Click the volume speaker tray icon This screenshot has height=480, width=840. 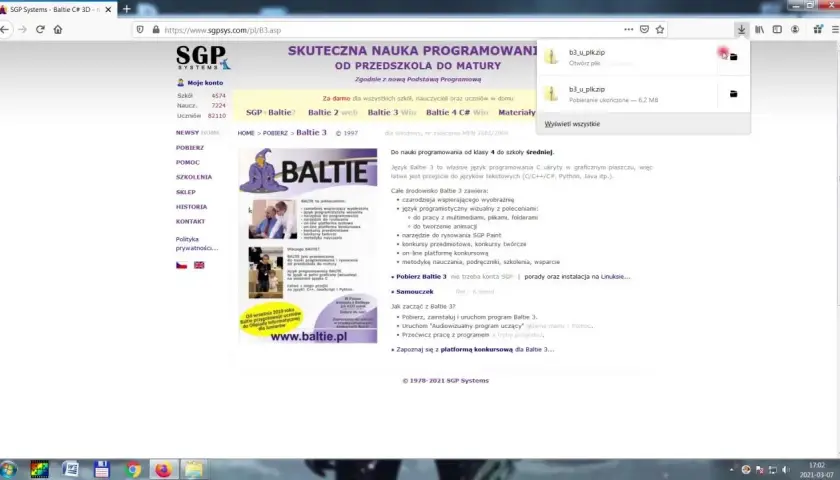click(785, 470)
